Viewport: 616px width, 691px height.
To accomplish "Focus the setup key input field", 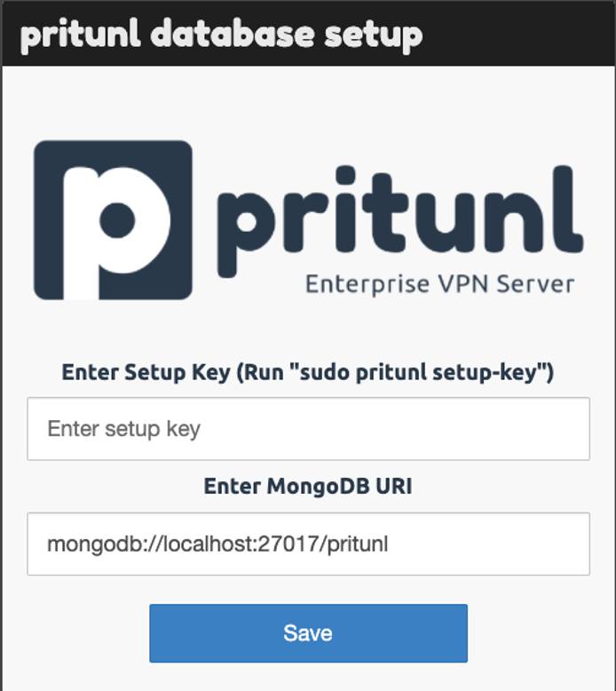I will (308, 429).
